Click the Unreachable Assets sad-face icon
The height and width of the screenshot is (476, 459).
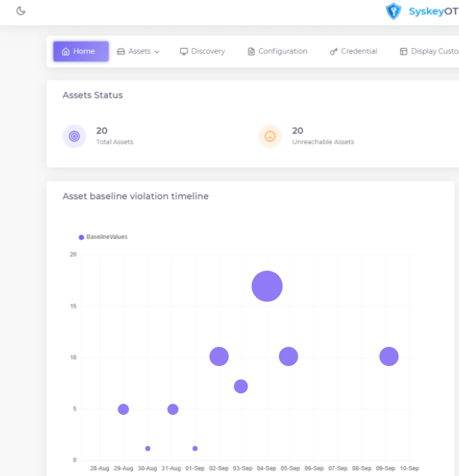[x=270, y=136]
